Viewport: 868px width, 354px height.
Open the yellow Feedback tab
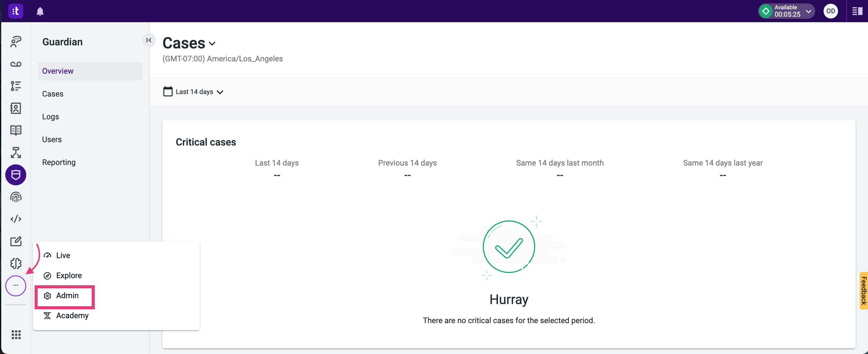(863, 291)
